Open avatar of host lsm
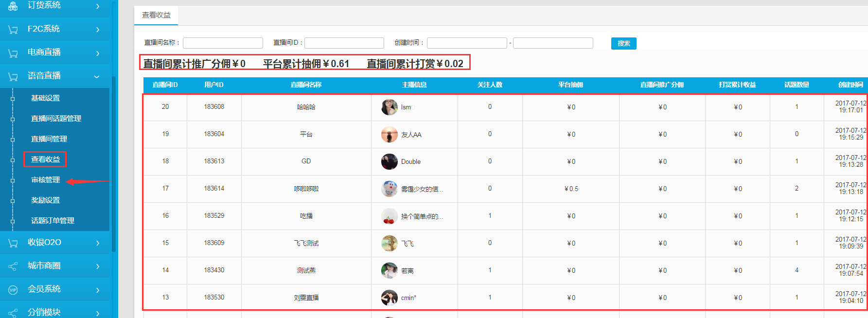Screen dimensions: 868x318 pos(390,107)
